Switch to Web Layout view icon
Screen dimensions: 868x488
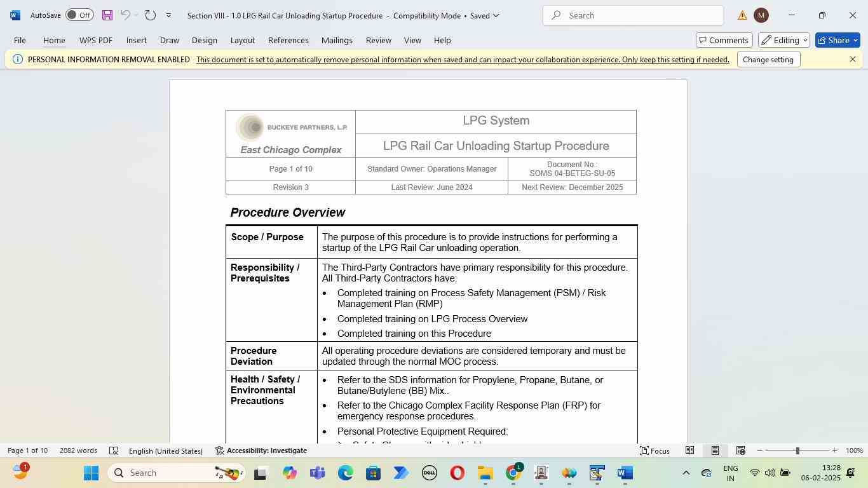click(740, 451)
